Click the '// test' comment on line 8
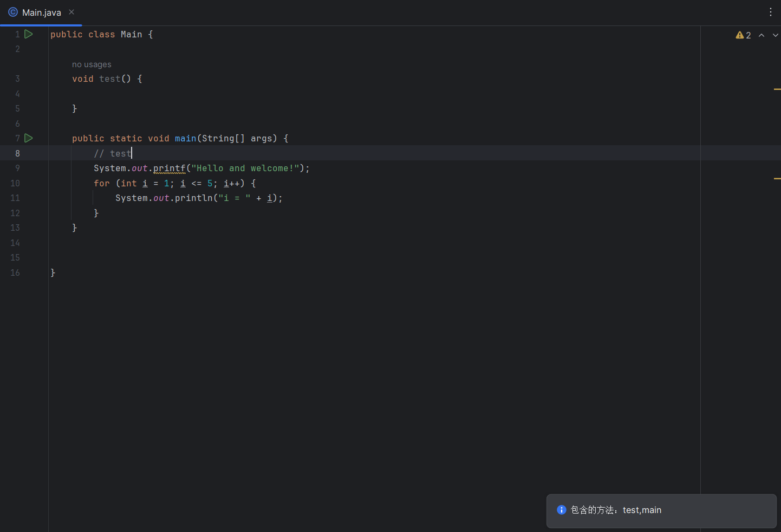This screenshot has width=781, height=532. click(113, 154)
